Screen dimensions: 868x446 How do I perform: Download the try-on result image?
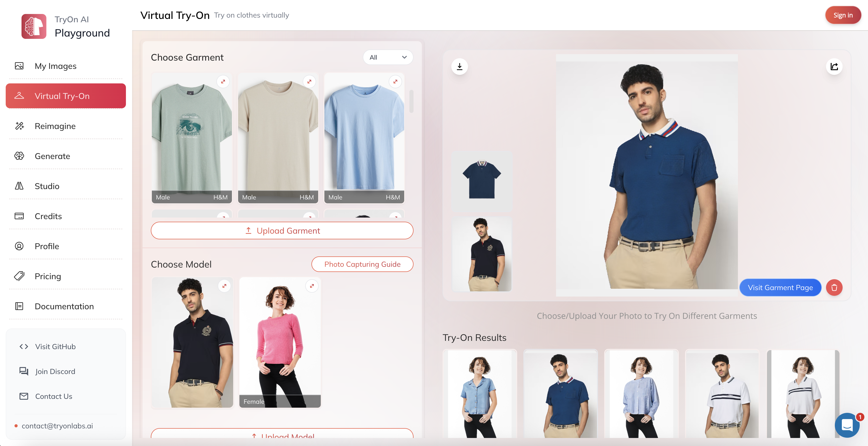pos(460,67)
